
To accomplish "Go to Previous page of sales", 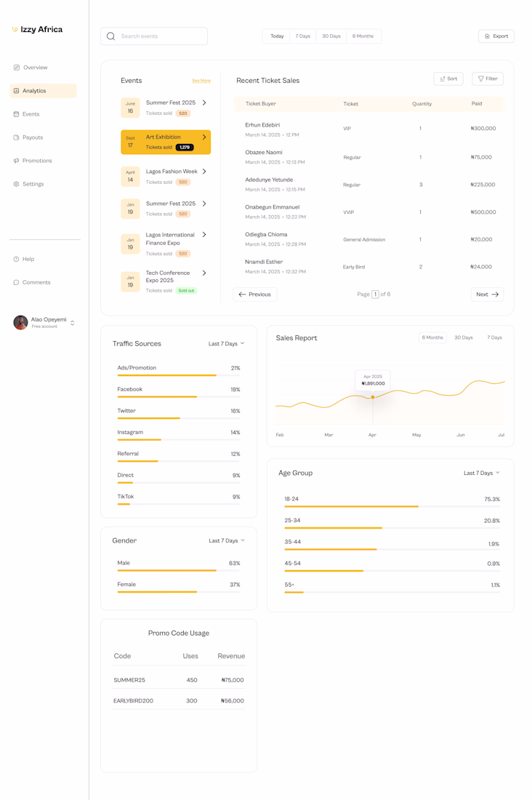I will [x=255, y=295].
